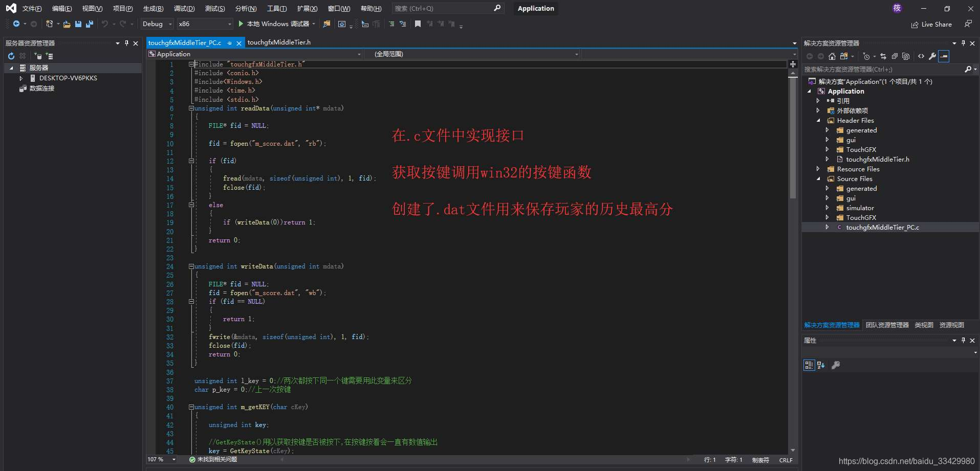Collapse the m_getKEY function code block

pos(191,407)
